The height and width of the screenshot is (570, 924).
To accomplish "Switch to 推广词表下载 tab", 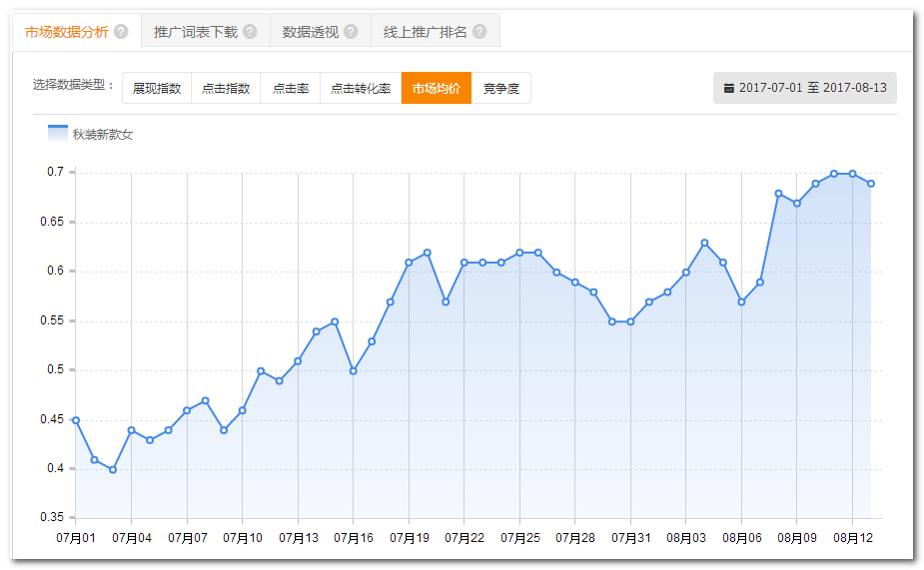I will coord(206,32).
